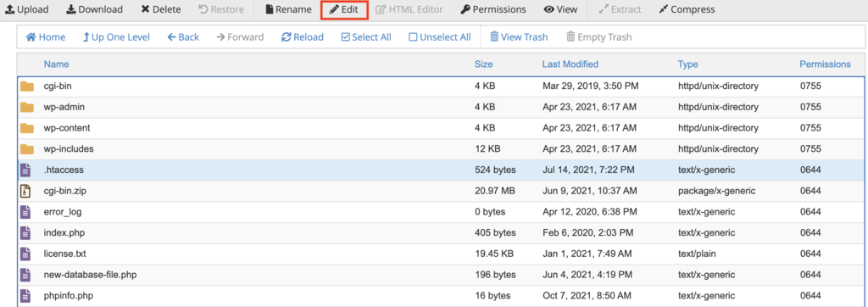Image resolution: width=868 pixels, height=307 pixels.
Task: Sort files by Size column header
Action: (x=483, y=64)
